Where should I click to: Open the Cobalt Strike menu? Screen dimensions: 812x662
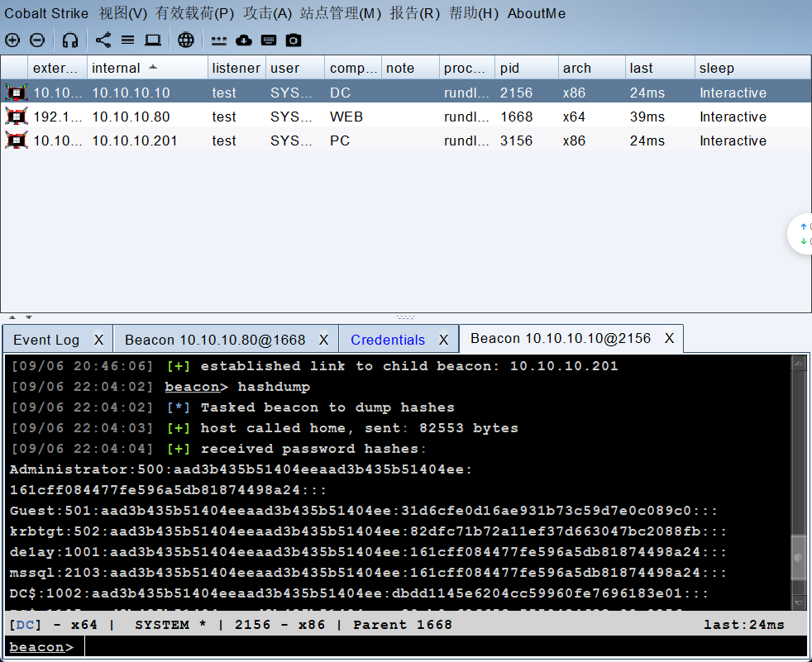click(46, 13)
